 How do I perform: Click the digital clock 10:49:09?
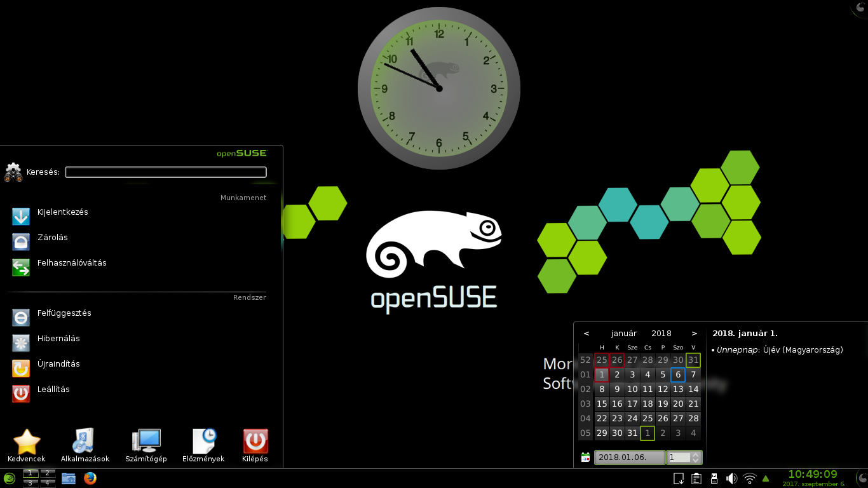click(813, 475)
